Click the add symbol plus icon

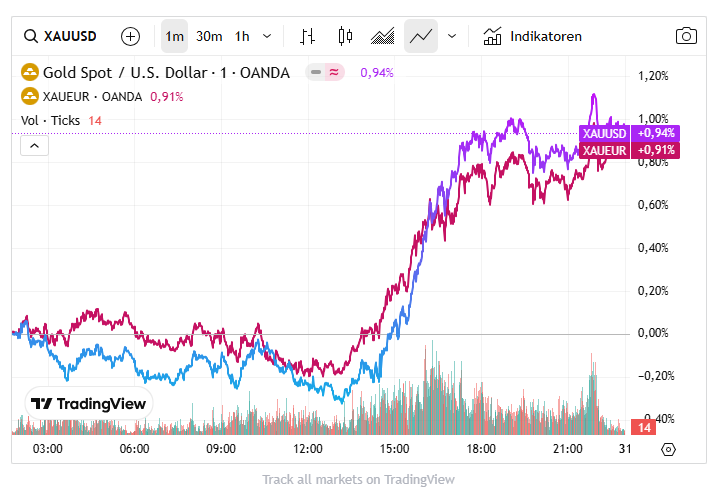(x=130, y=36)
